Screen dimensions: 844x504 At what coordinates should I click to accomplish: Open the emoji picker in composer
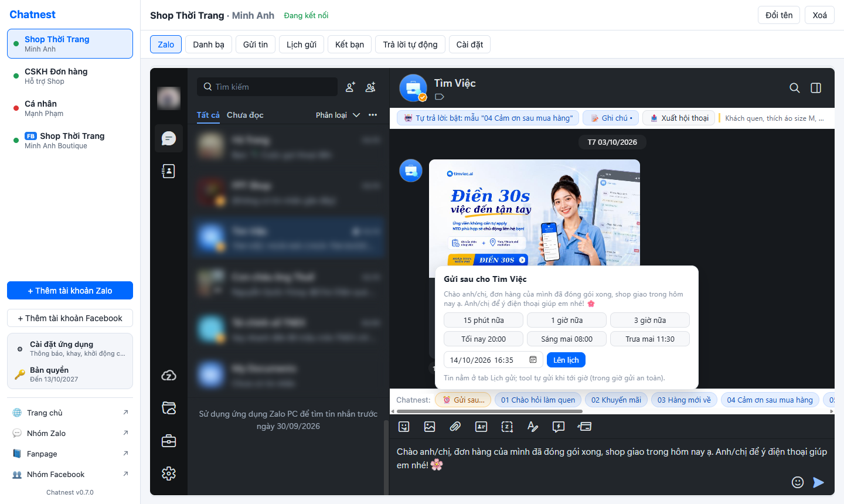click(798, 482)
